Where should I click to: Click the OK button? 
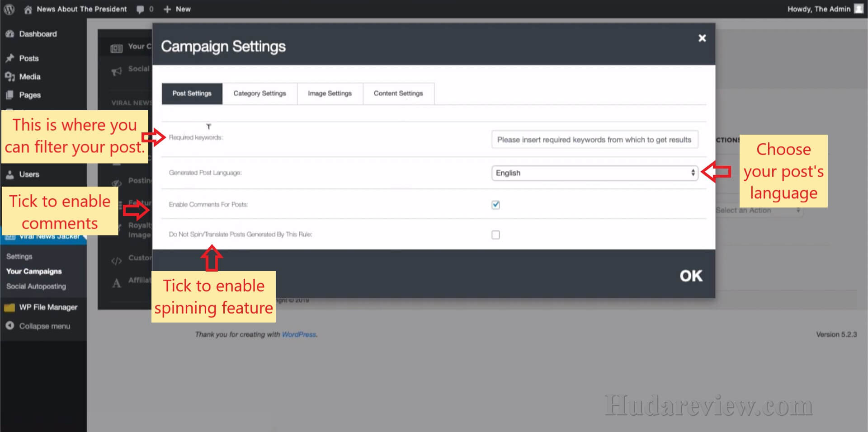(x=691, y=276)
